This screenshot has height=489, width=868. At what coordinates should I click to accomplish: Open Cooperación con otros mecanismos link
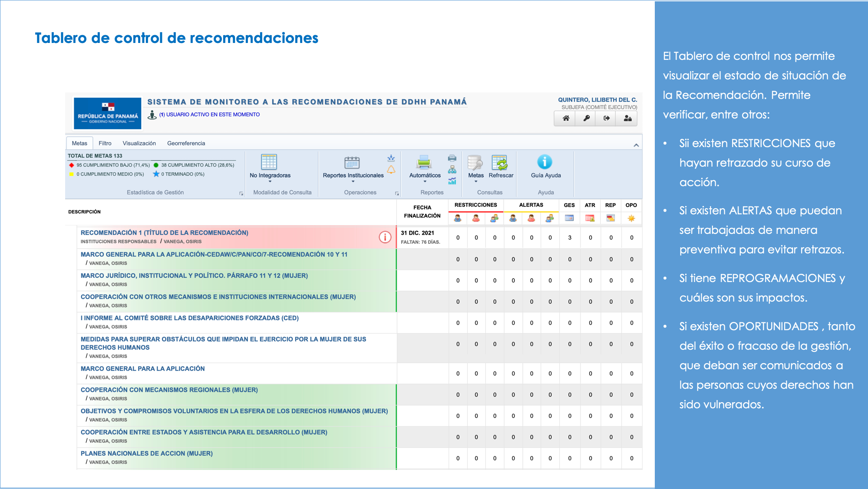pos(218,297)
